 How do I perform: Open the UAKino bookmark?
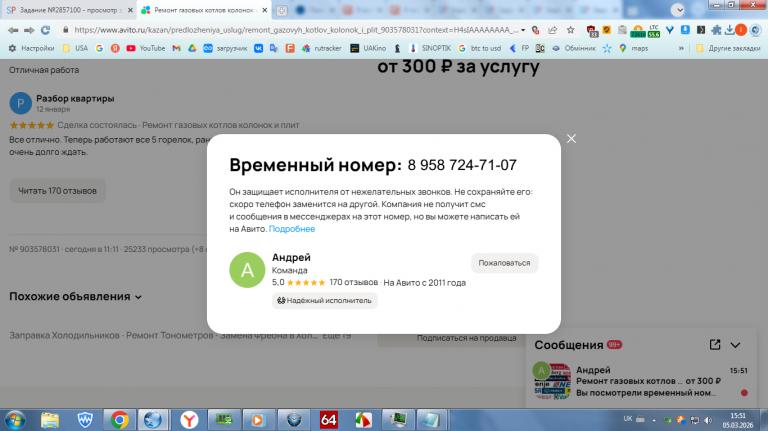(368, 48)
